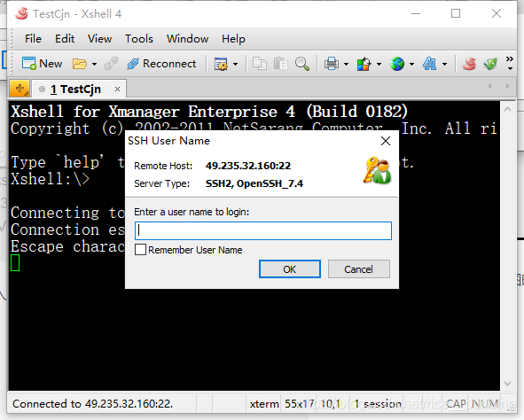
Task: Open the Window menu
Action: coord(187,39)
